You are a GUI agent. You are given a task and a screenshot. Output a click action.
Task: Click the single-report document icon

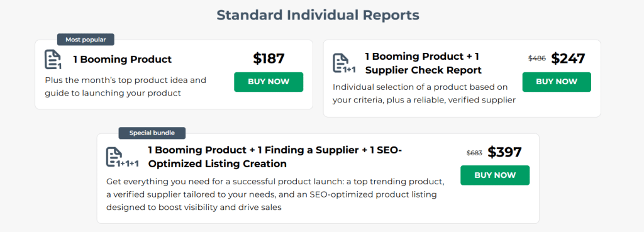(x=53, y=60)
